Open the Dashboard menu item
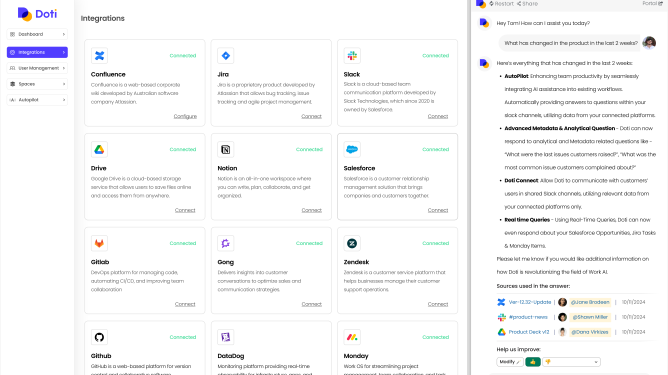 point(37,34)
